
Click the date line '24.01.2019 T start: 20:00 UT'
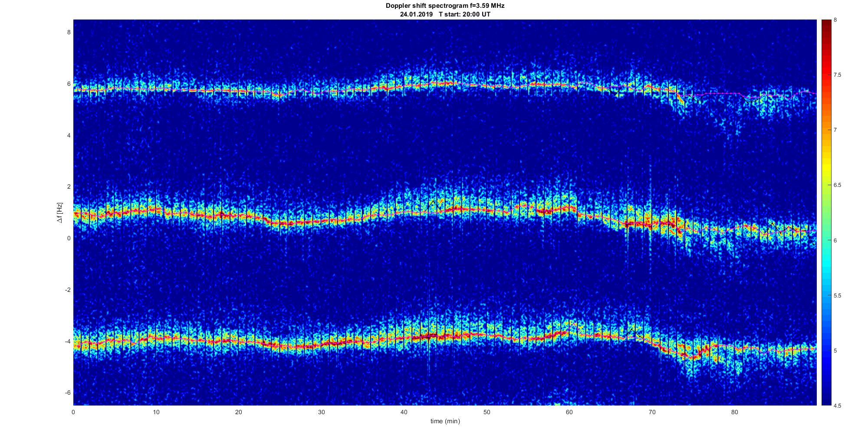coord(445,14)
